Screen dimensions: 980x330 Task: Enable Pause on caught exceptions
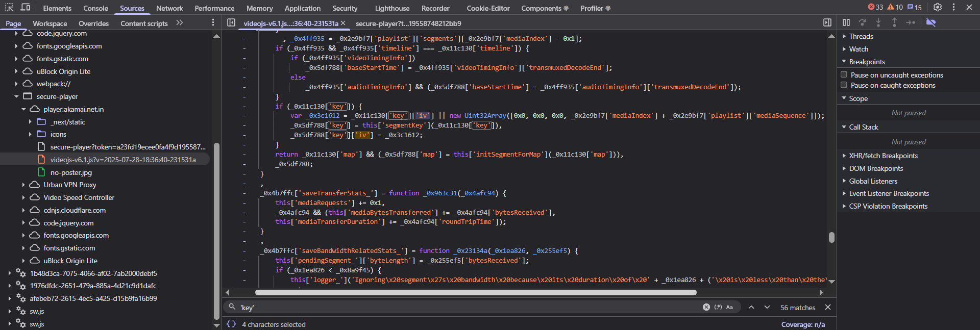click(x=844, y=85)
